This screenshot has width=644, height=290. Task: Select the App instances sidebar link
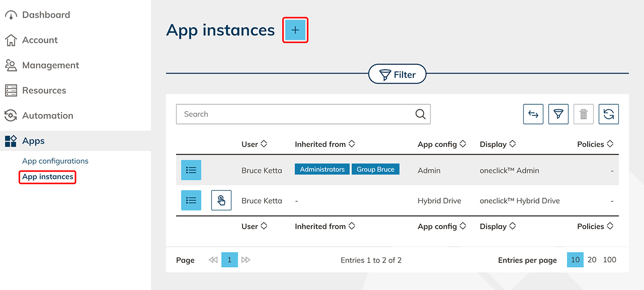pos(48,177)
